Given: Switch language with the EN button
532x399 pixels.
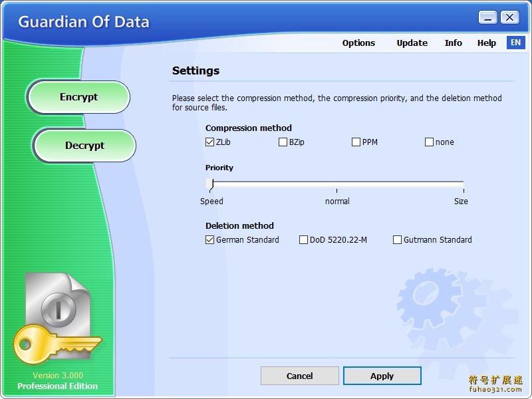Looking at the screenshot, I should click(516, 43).
